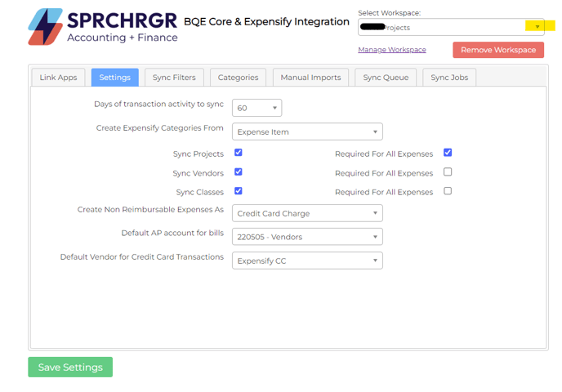Viewport: 562px width, 392px height.
Task: Open Default Vendor for Credit Card dropdown
Action: pyautogui.click(x=307, y=261)
